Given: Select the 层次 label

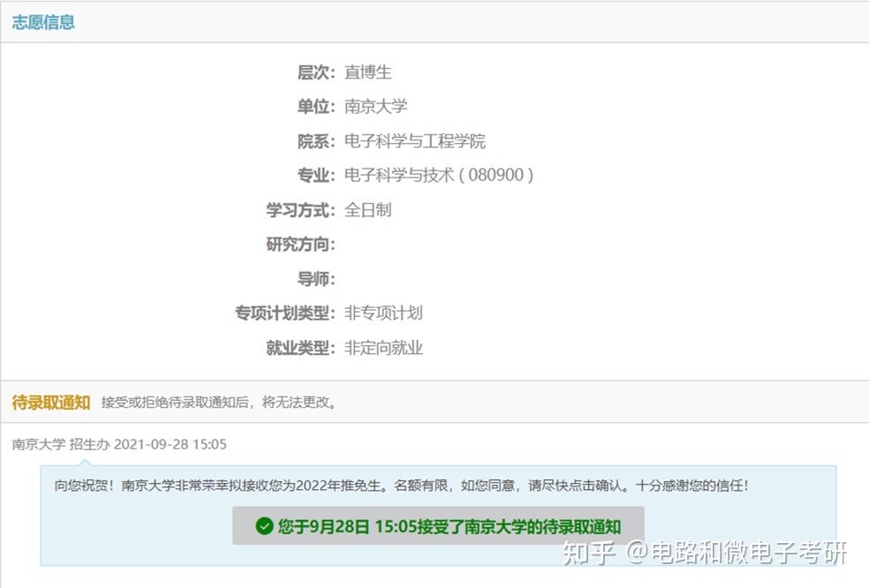Looking at the screenshot, I should tap(316, 72).
